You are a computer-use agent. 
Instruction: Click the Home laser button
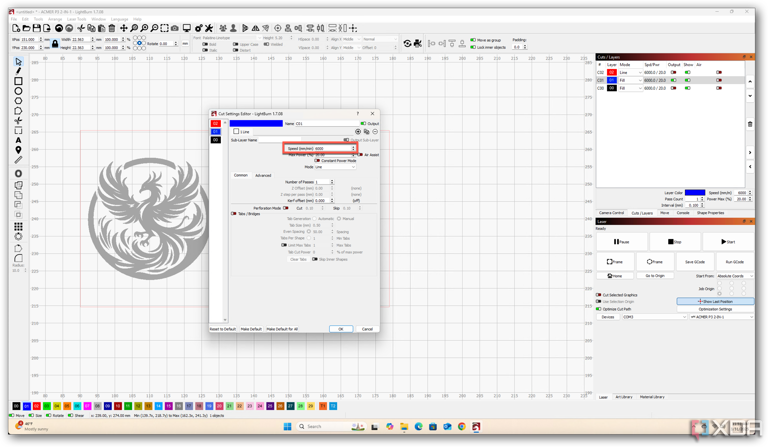[616, 276]
